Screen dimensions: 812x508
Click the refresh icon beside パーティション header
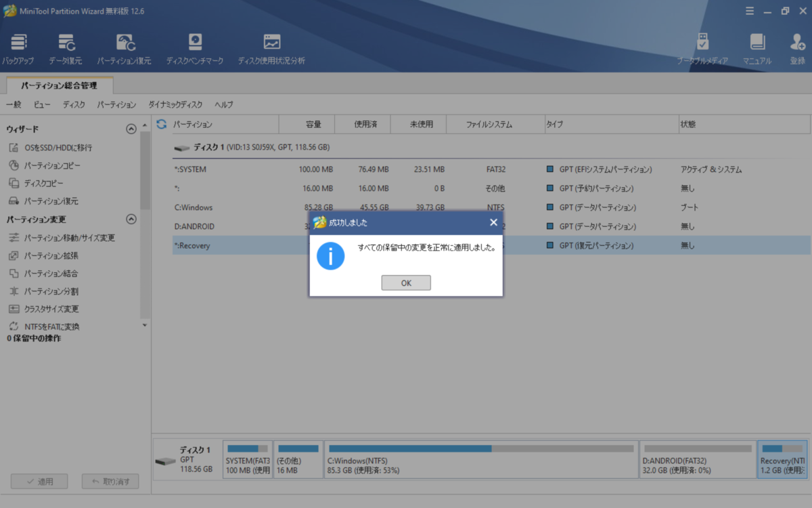click(161, 125)
